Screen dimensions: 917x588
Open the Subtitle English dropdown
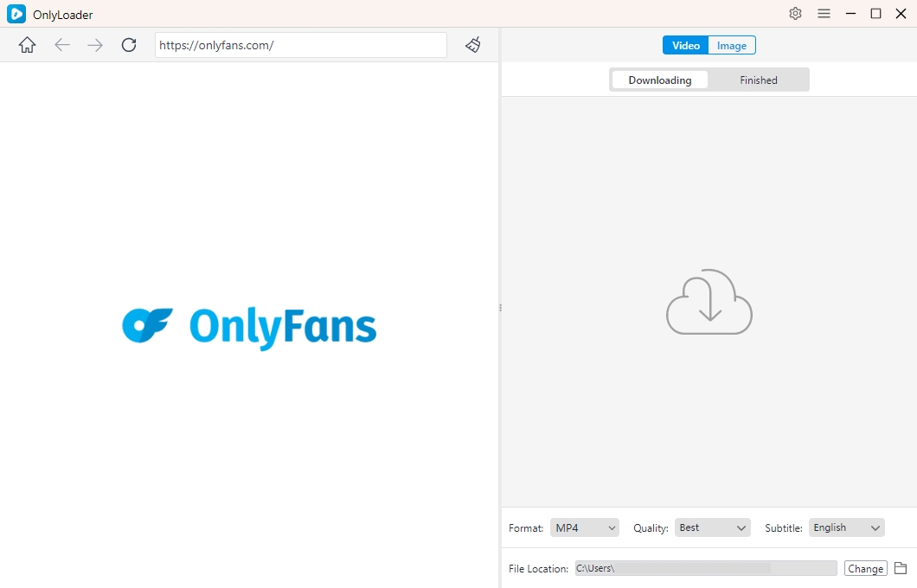pyautogui.click(x=846, y=527)
